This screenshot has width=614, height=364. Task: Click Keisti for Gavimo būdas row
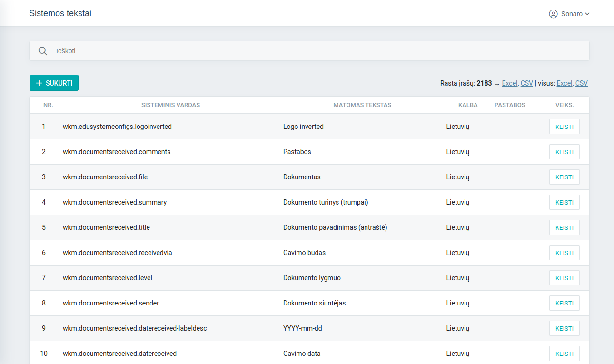point(564,253)
